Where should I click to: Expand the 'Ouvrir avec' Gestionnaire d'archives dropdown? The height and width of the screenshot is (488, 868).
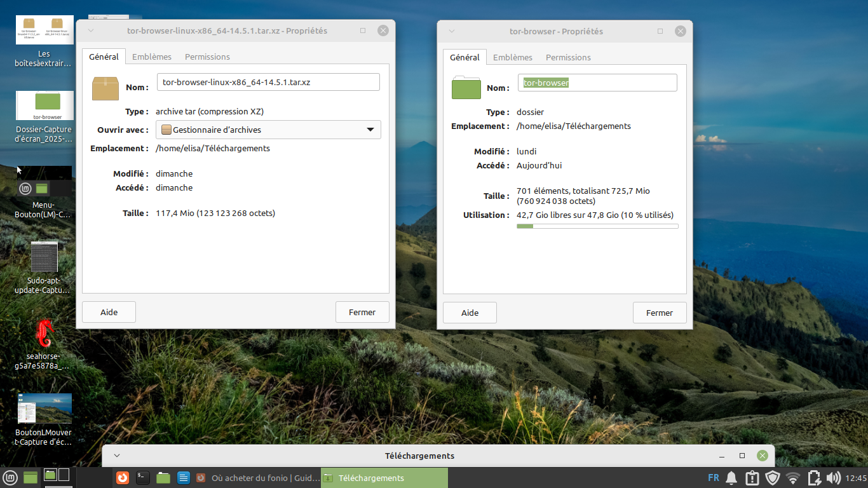tap(268, 130)
